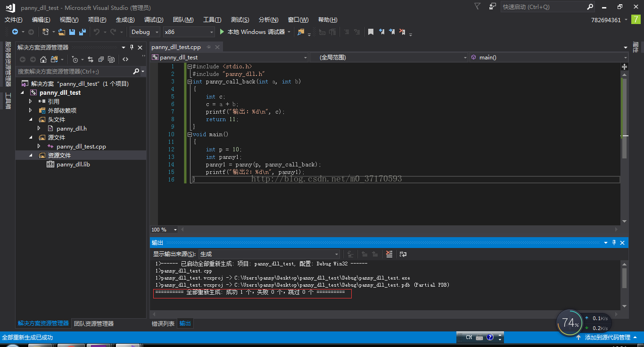Open the panny_dll_test scope dropdown in editor
This screenshot has width=644, height=347.
[229, 58]
